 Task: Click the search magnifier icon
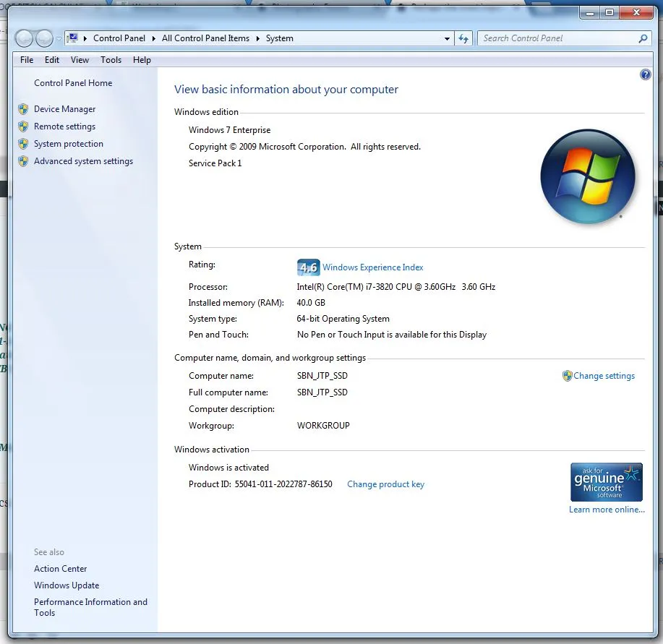[643, 38]
